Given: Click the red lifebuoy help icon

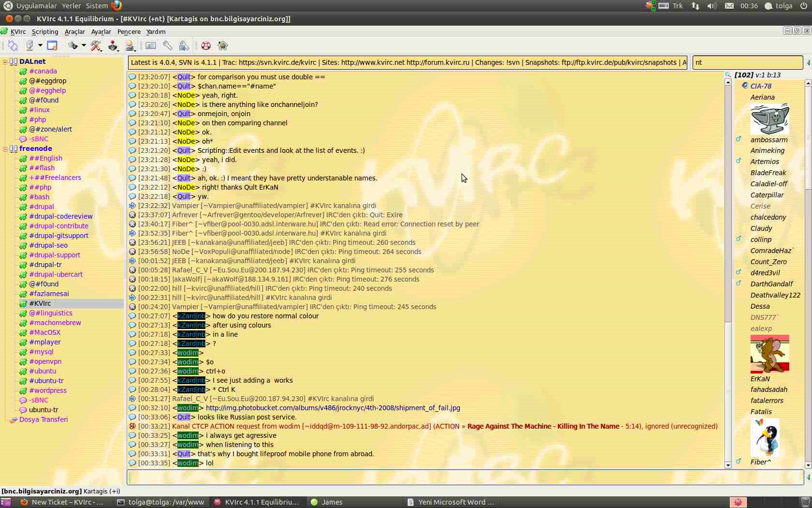Looking at the screenshot, I should [206, 45].
